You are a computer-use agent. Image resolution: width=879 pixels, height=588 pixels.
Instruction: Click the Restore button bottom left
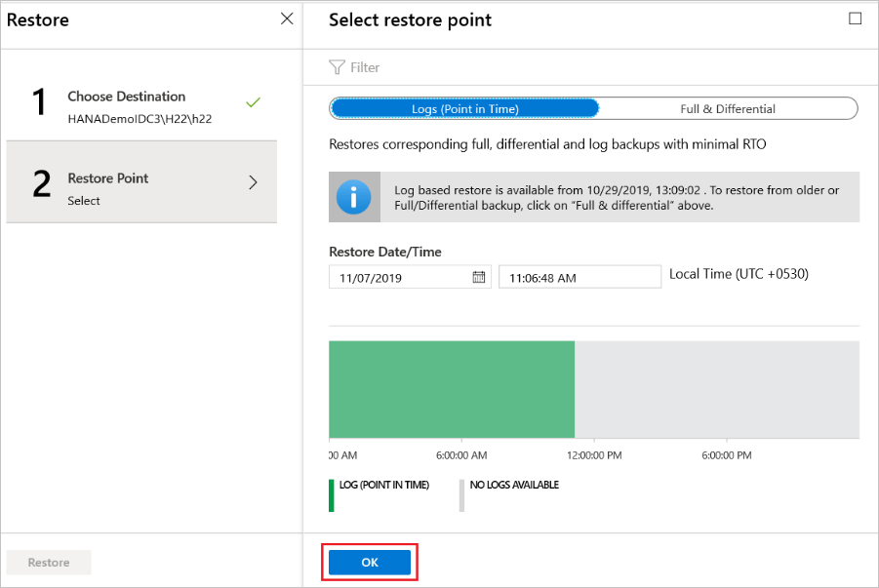point(48,562)
